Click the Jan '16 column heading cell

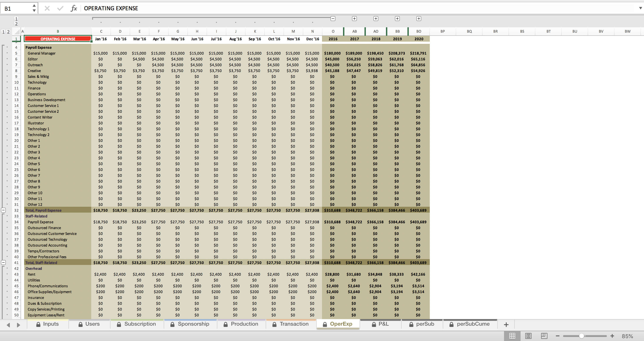coord(101,39)
